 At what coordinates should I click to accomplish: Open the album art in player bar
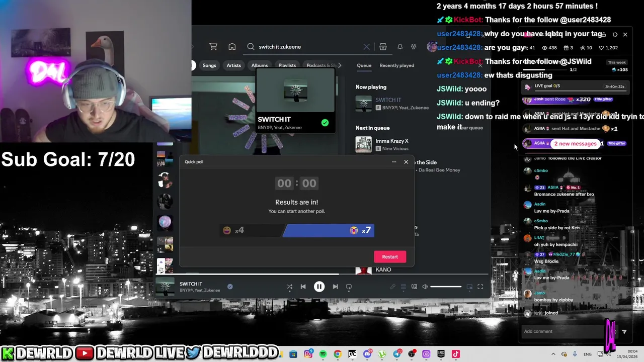click(x=165, y=287)
